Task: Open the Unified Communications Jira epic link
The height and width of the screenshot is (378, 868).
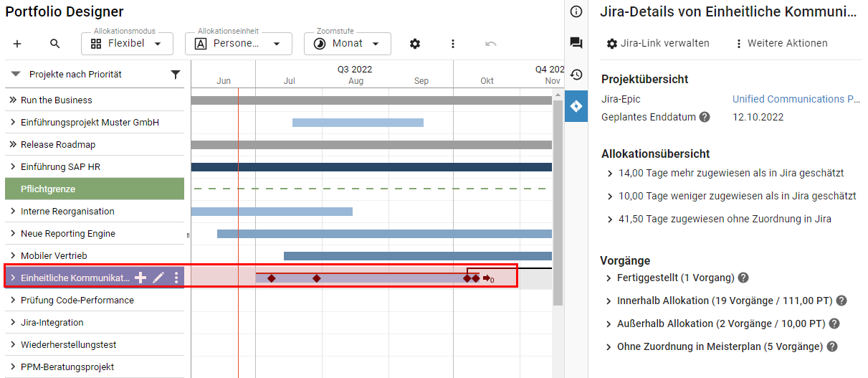Action: pyautogui.click(x=796, y=99)
